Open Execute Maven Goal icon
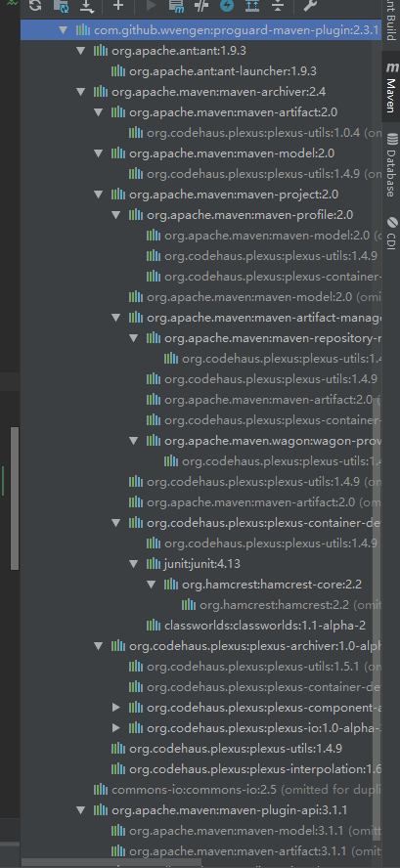This screenshot has height=868, width=400. click(177, 6)
